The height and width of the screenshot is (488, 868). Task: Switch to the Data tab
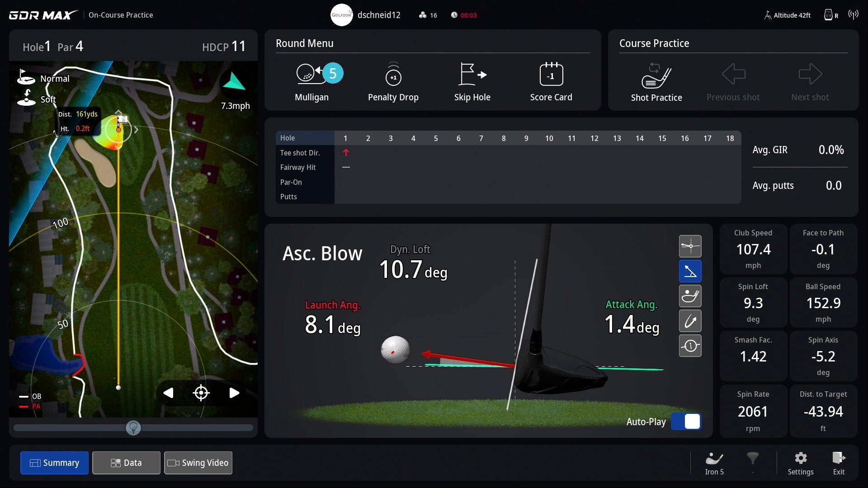point(126,463)
